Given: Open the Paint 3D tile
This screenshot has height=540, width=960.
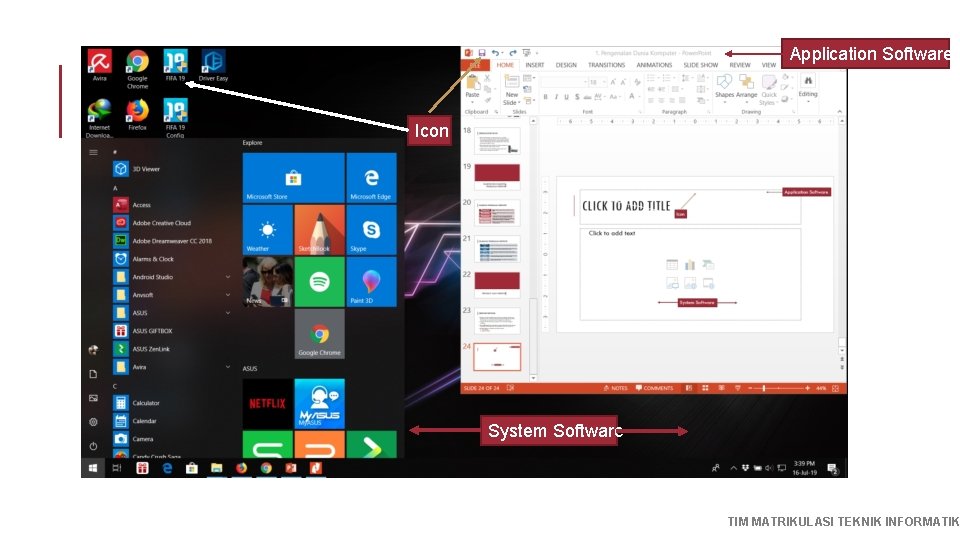Looking at the screenshot, I should point(371,282).
